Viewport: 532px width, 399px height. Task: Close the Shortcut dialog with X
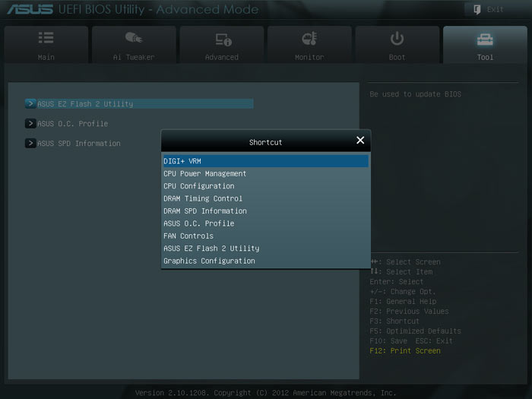[x=360, y=140]
